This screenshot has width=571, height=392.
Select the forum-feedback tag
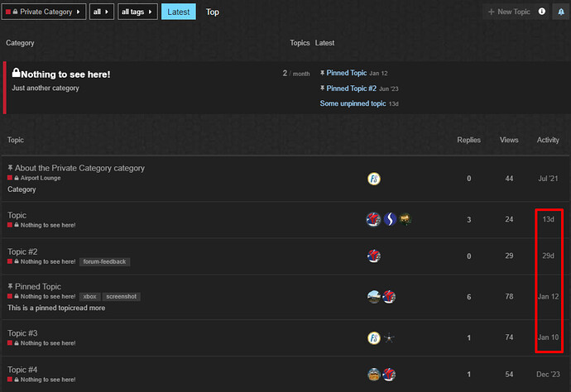[x=104, y=261]
